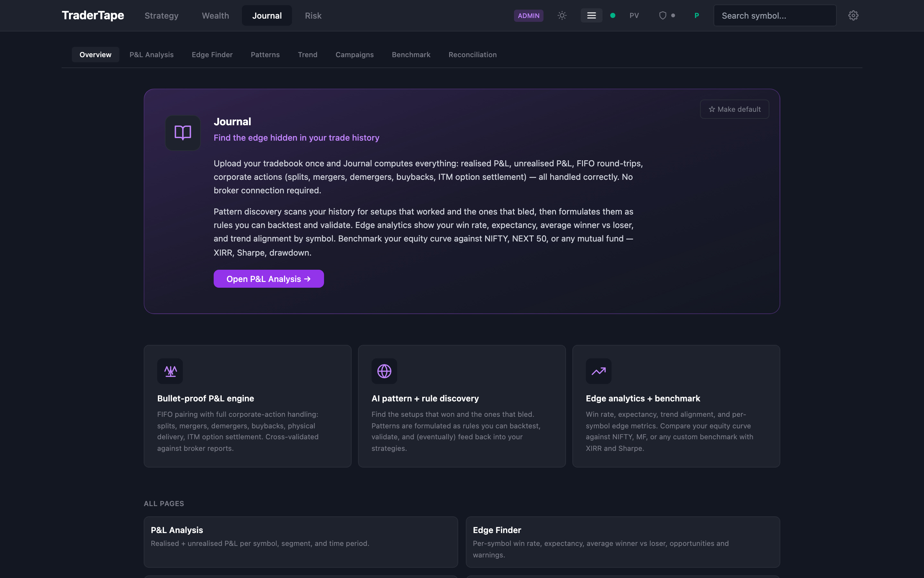
Task: Click the ALL PAGES section label
Action: [164, 504]
